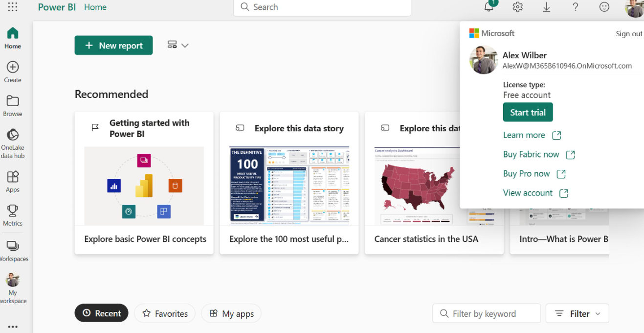
Task: Click the AlexW email address text
Action: pyautogui.click(x=567, y=66)
